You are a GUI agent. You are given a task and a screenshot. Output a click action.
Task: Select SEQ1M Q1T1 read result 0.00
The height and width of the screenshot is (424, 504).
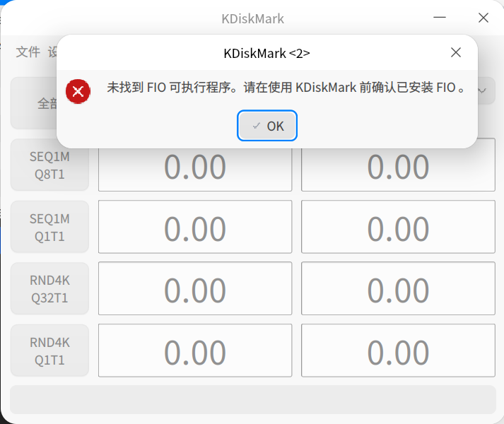195,227
